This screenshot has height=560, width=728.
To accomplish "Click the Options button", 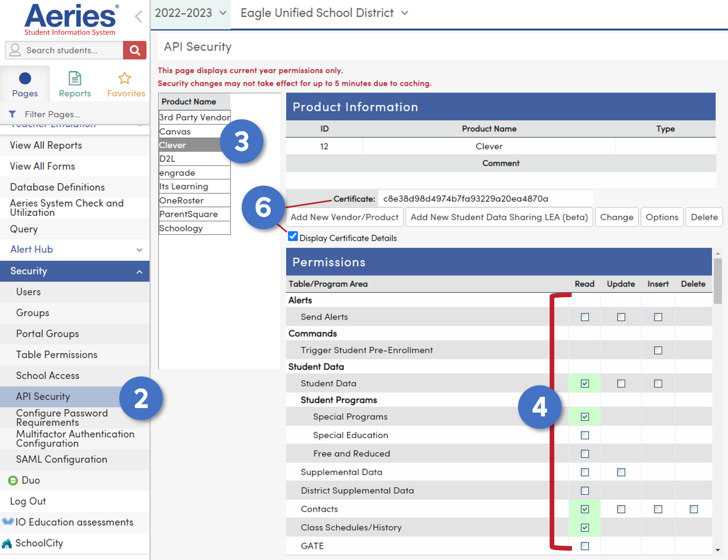I will click(x=662, y=217).
